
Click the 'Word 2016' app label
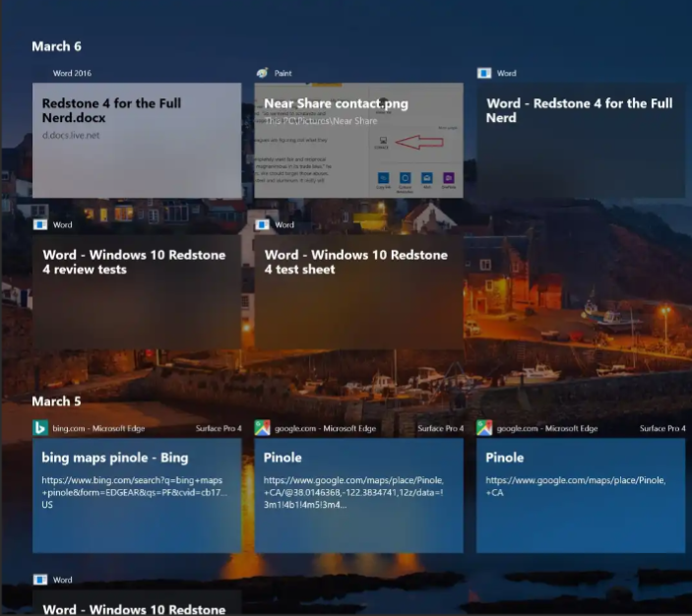(72, 73)
